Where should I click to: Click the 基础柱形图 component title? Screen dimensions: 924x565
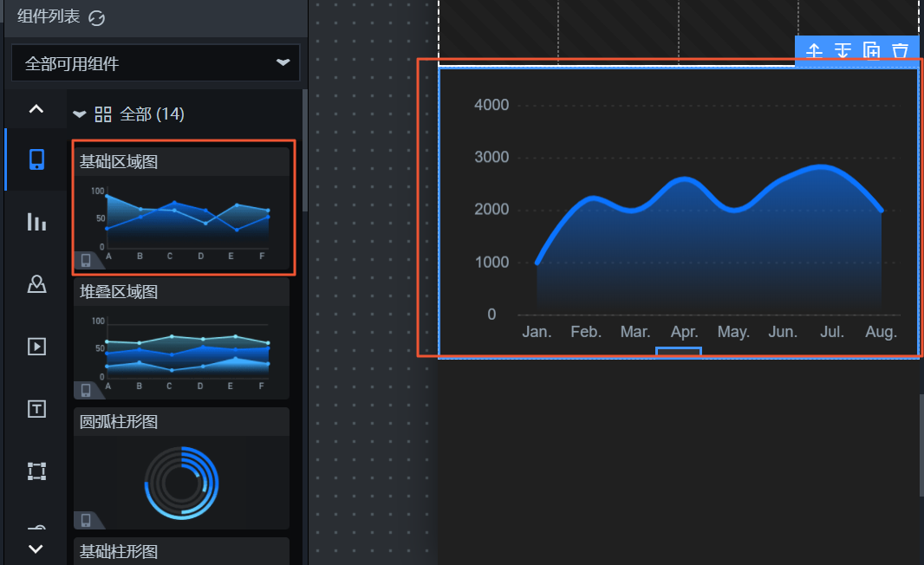119,552
